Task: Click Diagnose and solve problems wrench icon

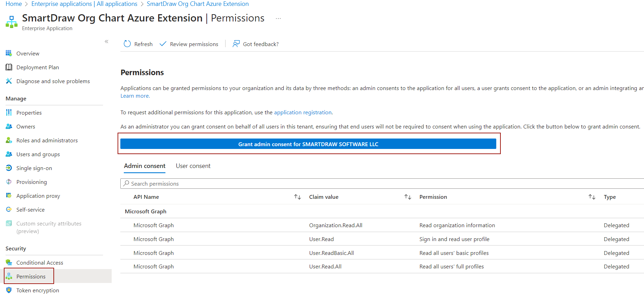Action: (9, 81)
